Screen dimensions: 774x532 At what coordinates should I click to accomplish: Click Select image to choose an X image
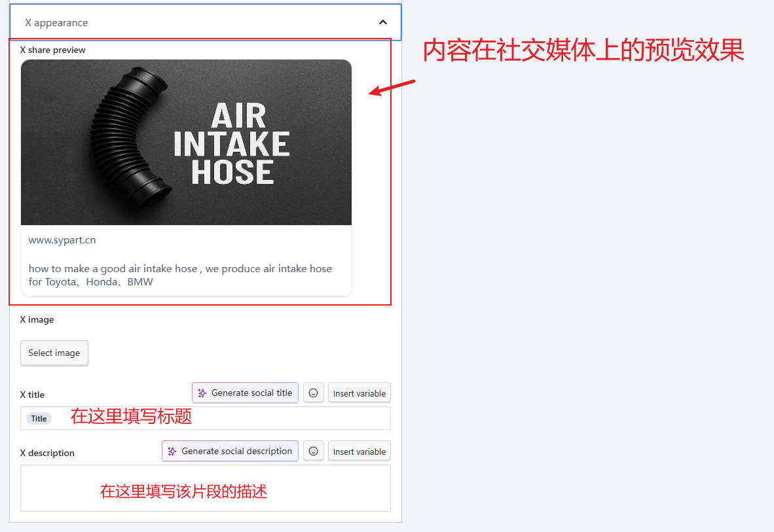coord(54,353)
